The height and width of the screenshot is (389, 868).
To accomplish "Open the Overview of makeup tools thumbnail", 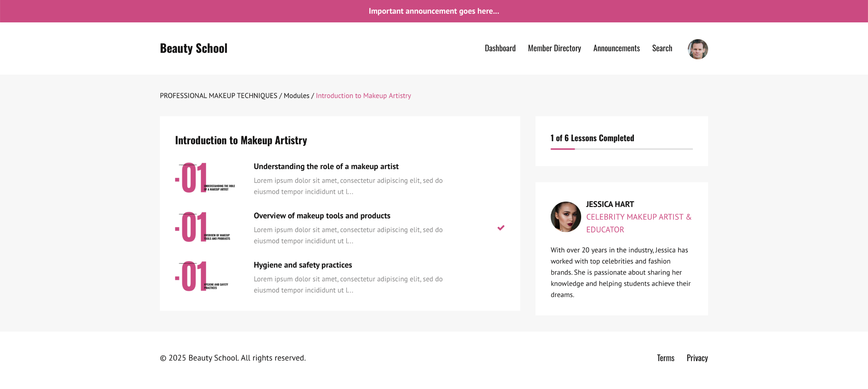I will (x=205, y=227).
